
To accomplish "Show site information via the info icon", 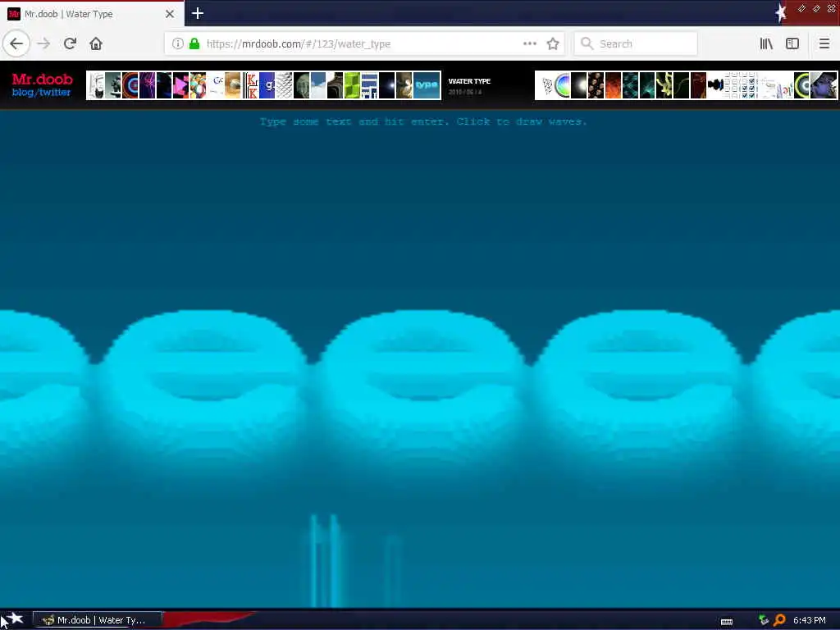I will [178, 43].
